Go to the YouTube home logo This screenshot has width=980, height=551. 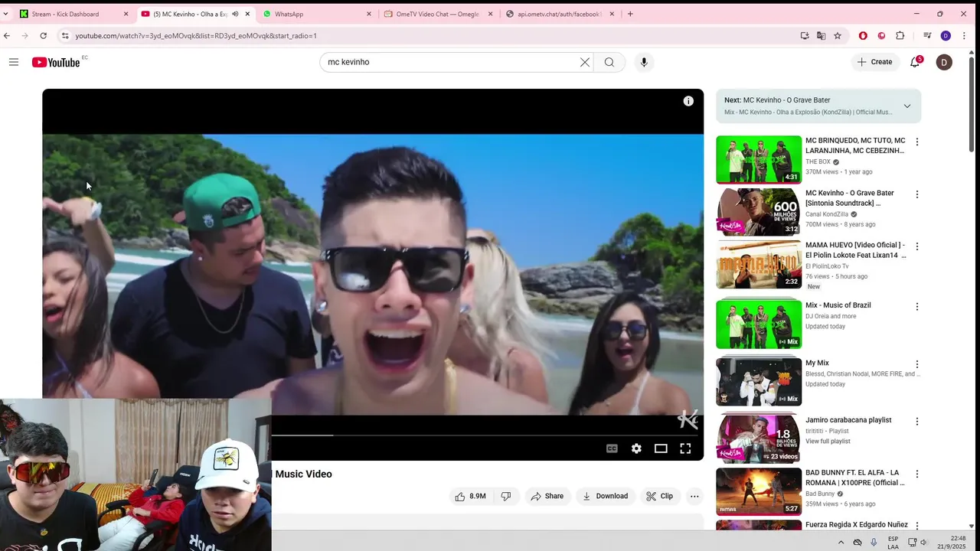56,62
